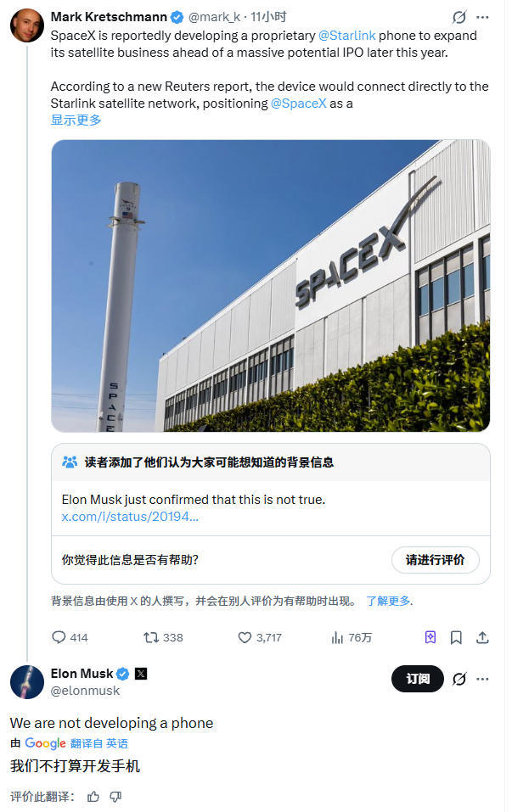Share the tweet via upload arrow icon
This screenshot has width=512, height=812.
pyautogui.click(x=482, y=637)
